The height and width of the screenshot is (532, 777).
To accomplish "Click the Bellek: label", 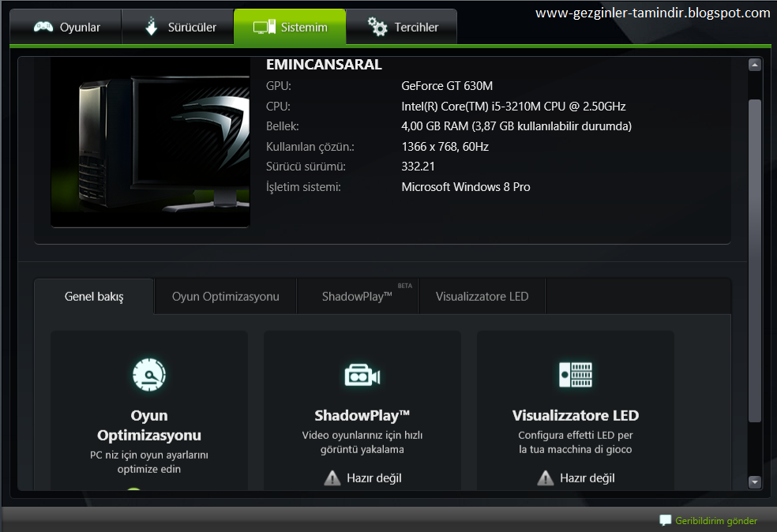I will point(283,126).
